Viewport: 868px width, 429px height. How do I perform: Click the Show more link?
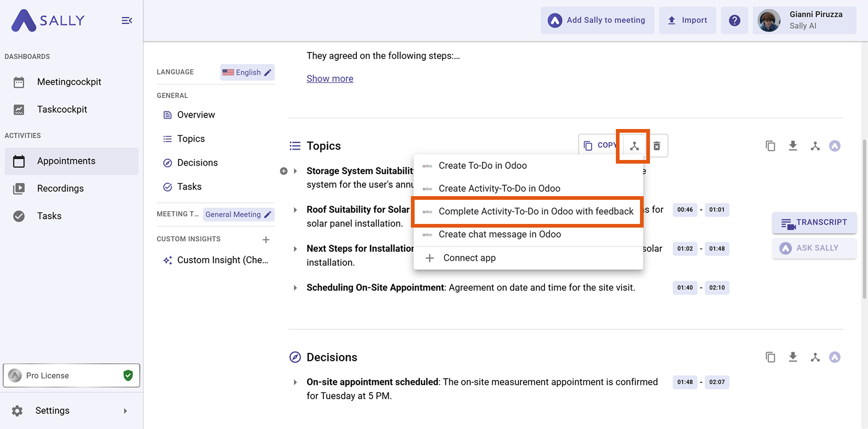point(330,79)
